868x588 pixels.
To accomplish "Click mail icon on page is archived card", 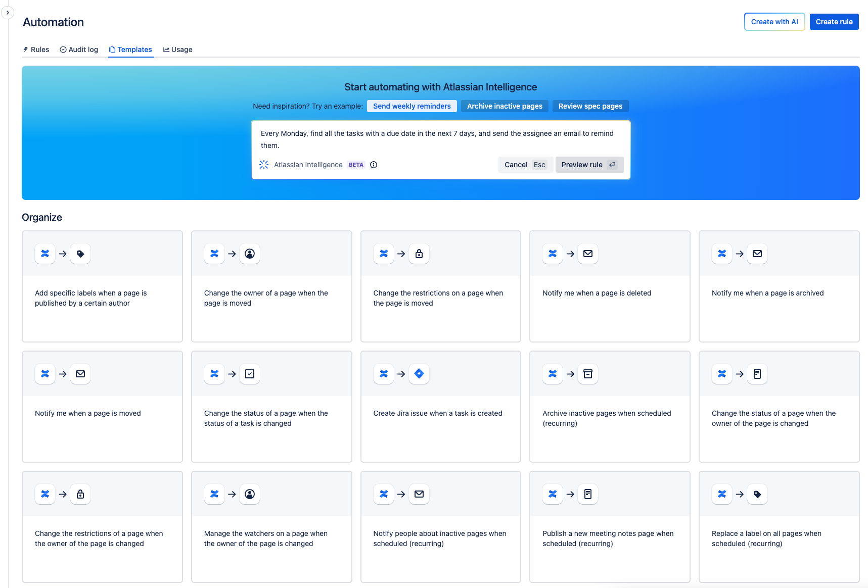I will point(757,254).
